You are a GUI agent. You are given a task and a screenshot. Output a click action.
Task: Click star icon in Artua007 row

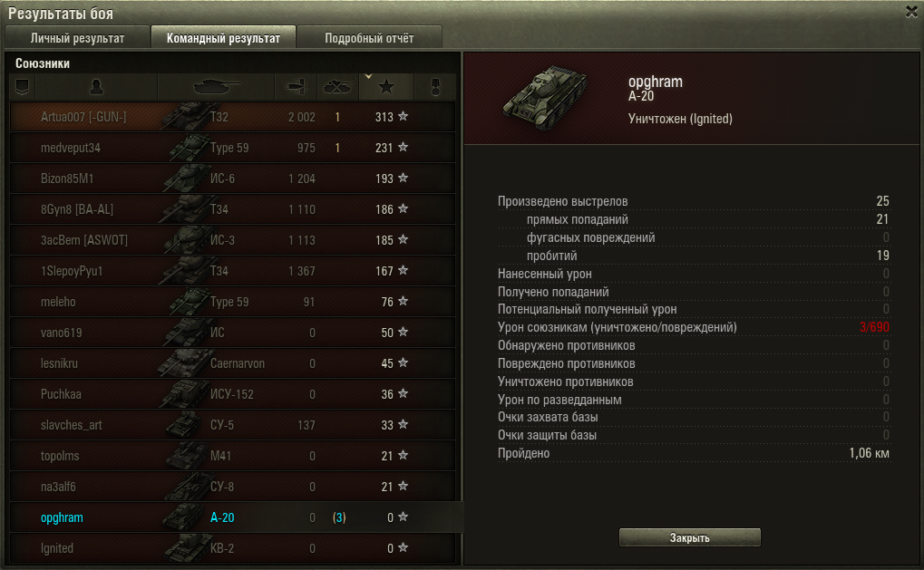[404, 117]
